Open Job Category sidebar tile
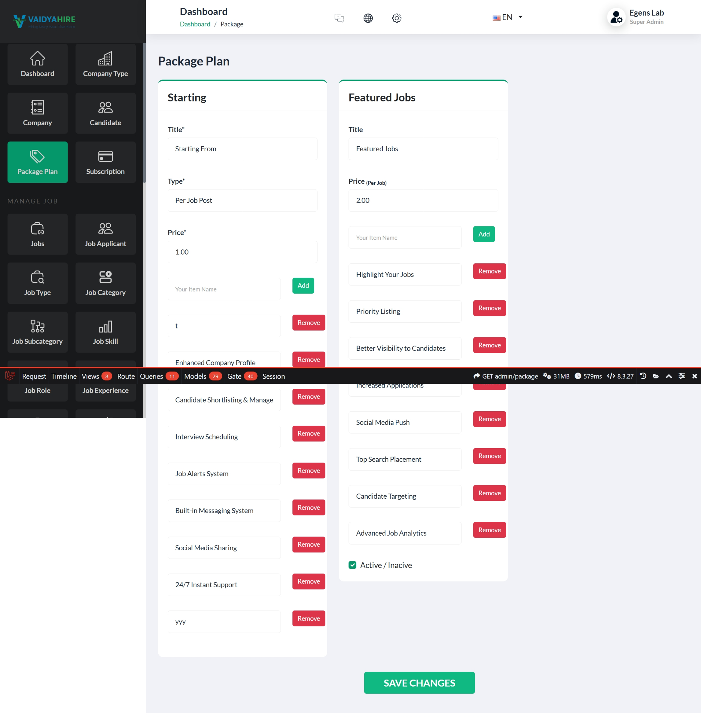Screen dimensions: 701x728 click(105, 283)
